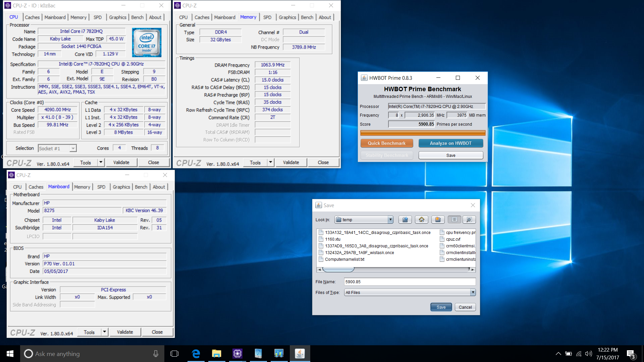
Task: Click the Java HWBOT Prime taskbar icon
Action: [x=300, y=354]
